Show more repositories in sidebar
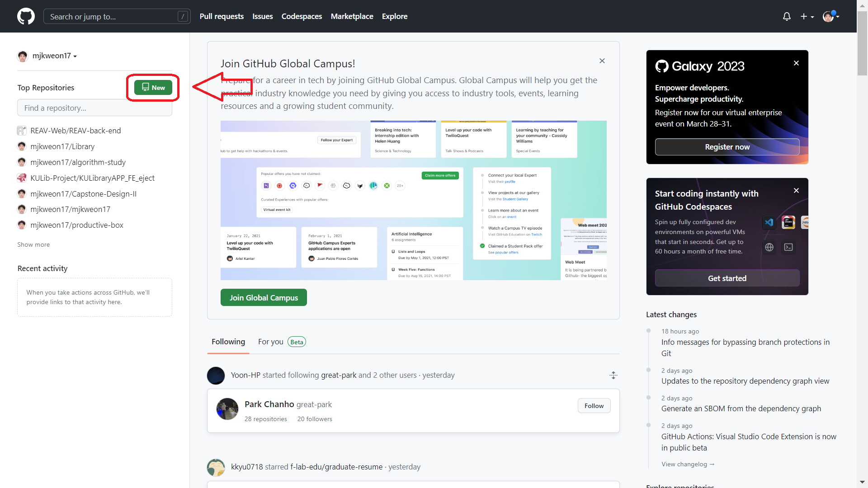The image size is (868, 488). click(33, 244)
